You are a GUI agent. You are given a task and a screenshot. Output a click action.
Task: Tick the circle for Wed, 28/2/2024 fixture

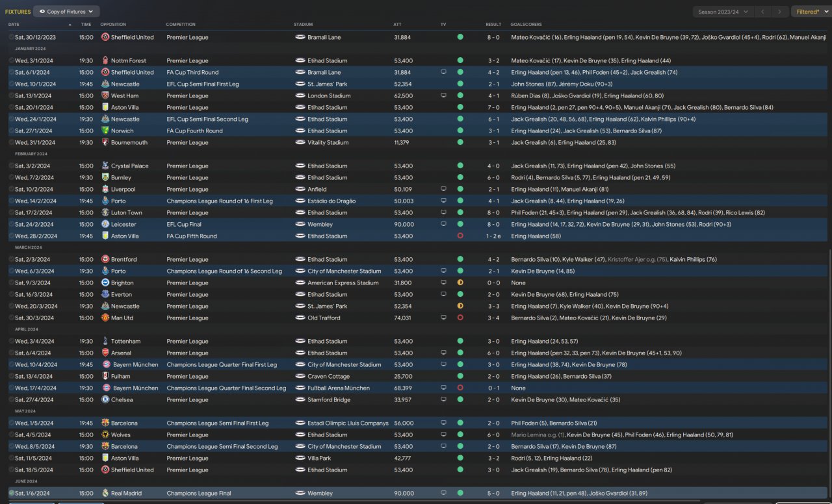tap(12, 236)
